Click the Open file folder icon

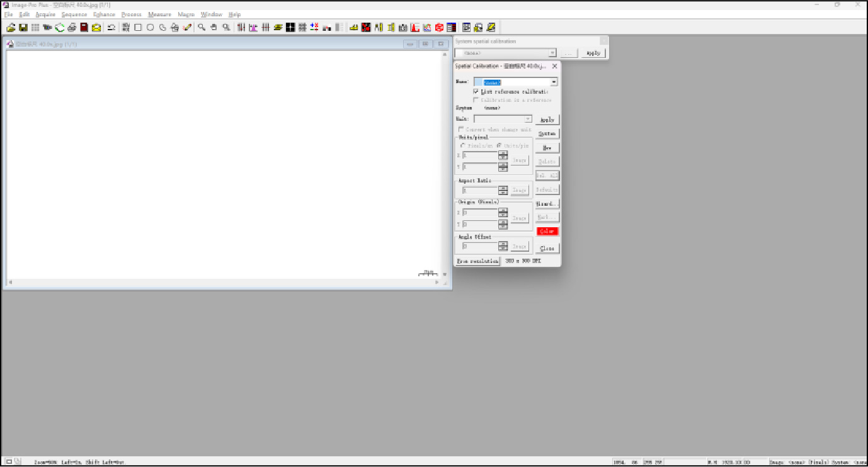tap(11, 28)
